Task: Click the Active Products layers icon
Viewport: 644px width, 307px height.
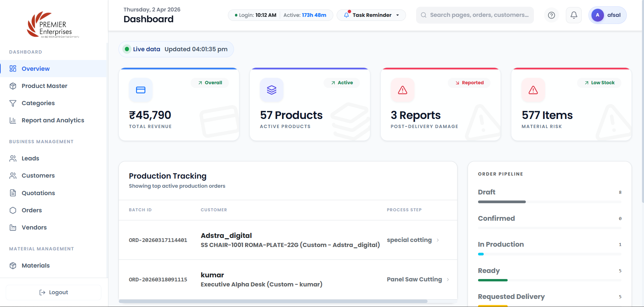Action: pyautogui.click(x=272, y=90)
